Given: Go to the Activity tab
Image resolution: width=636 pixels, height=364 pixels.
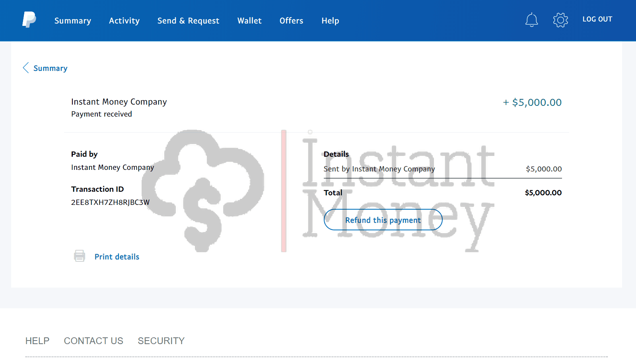Looking at the screenshot, I should 124,21.
